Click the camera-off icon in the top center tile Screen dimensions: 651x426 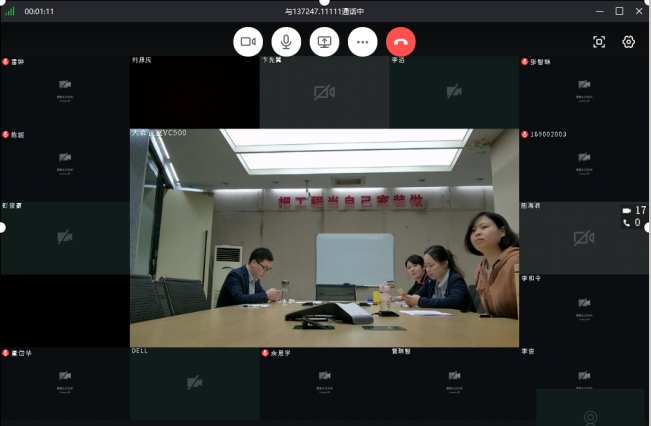(x=324, y=93)
